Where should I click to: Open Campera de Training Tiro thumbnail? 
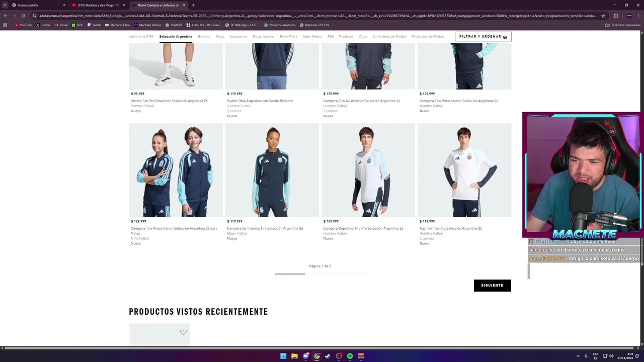272,170
